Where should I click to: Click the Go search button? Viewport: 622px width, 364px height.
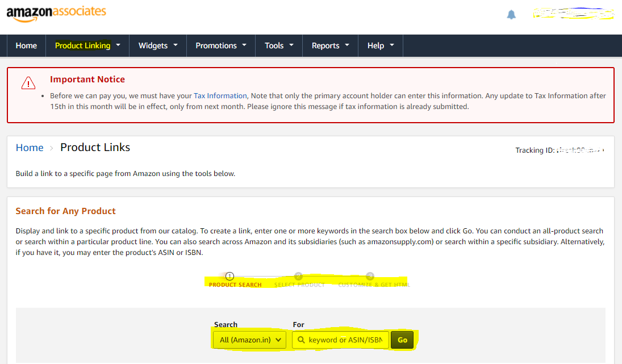coord(402,340)
